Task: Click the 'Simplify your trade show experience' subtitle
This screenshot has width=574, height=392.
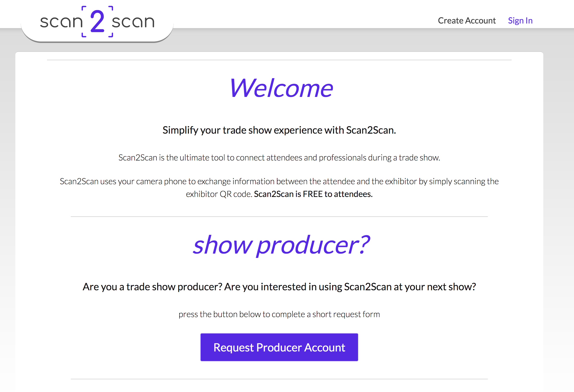Action: pos(279,130)
